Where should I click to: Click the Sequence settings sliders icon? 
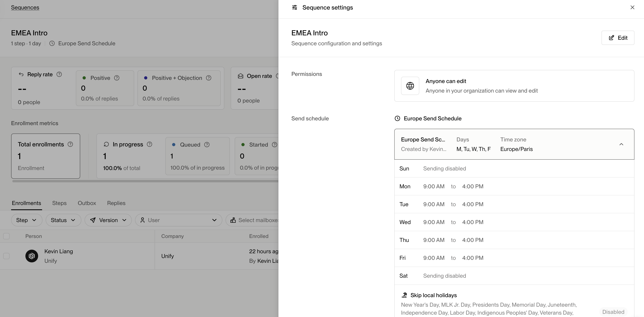pyautogui.click(x=294, y=8)
